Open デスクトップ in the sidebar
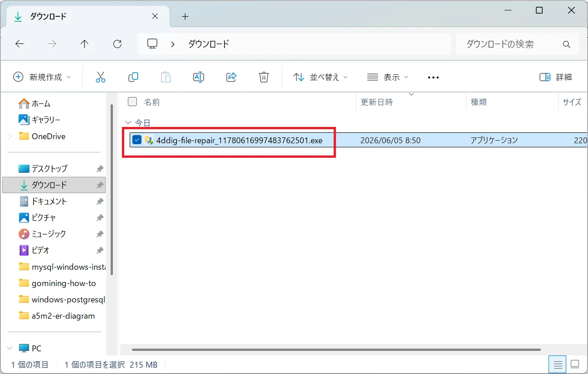This screenshot has height=374, width=588. click(49, 169)
